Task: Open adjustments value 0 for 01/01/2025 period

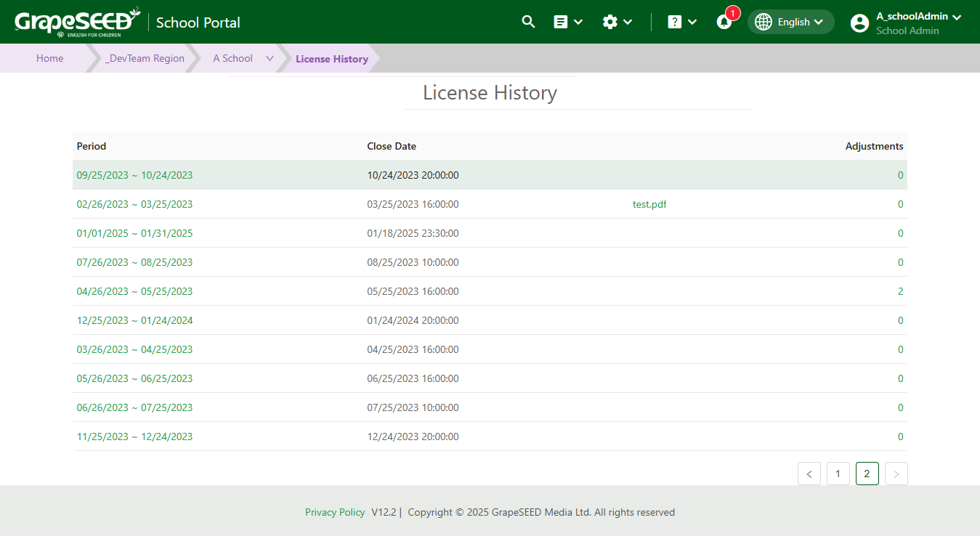Action: [x=901, y=233]
